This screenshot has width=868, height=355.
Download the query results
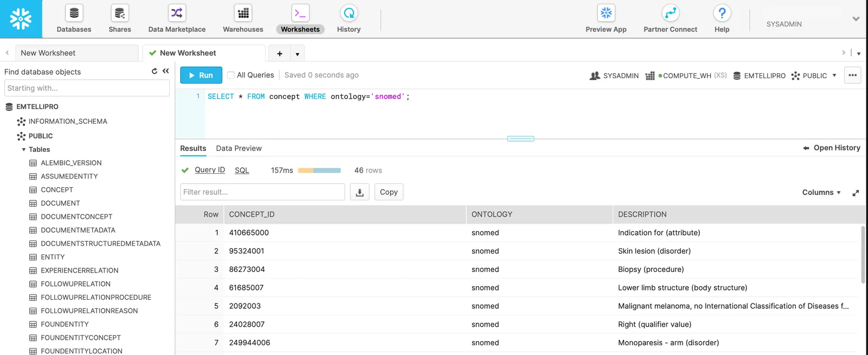(360, 192)
